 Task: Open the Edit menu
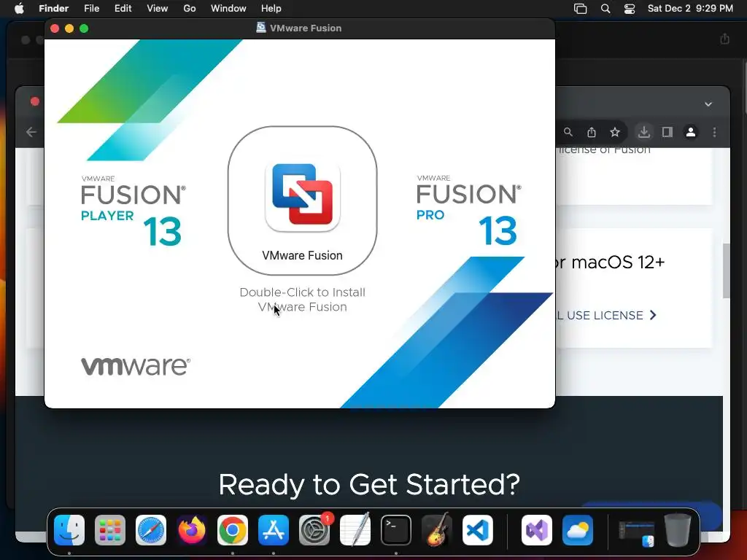123,9
